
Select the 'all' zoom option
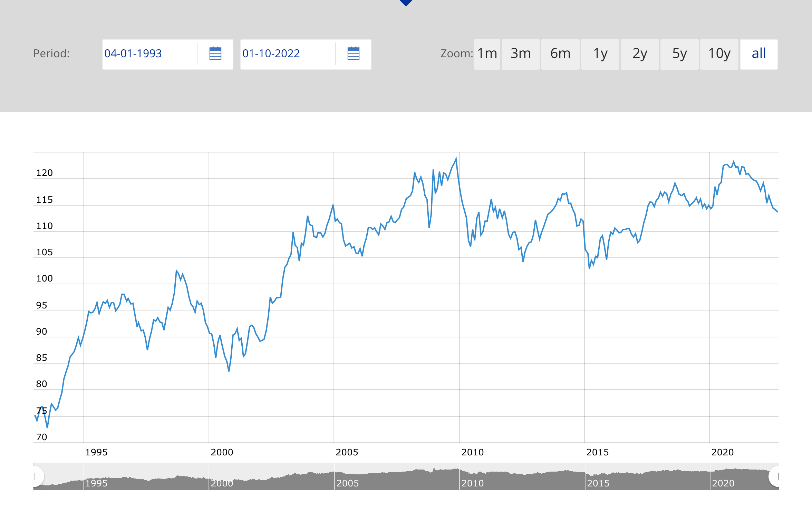[758, 54]
